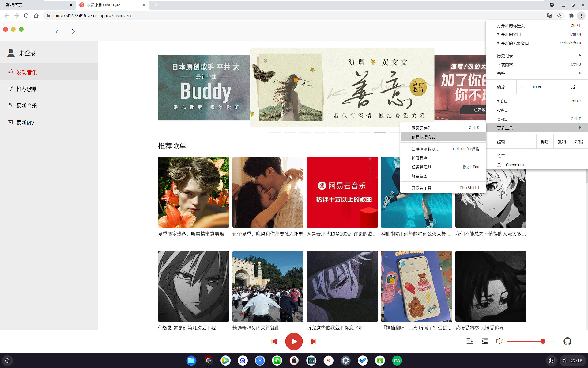The image size is (588, 368).
Task: Open 最新MV in the sidebar
Action: (x=49, y=122)
